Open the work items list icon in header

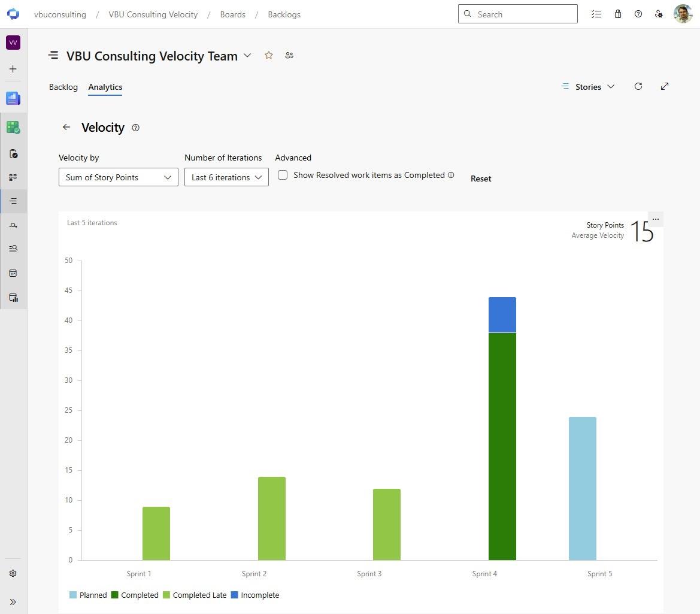(x=596, y=14)
